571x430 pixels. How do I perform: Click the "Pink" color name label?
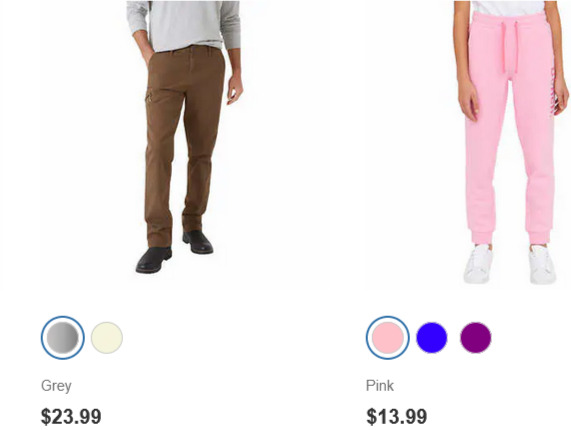(x=380, y=385)
